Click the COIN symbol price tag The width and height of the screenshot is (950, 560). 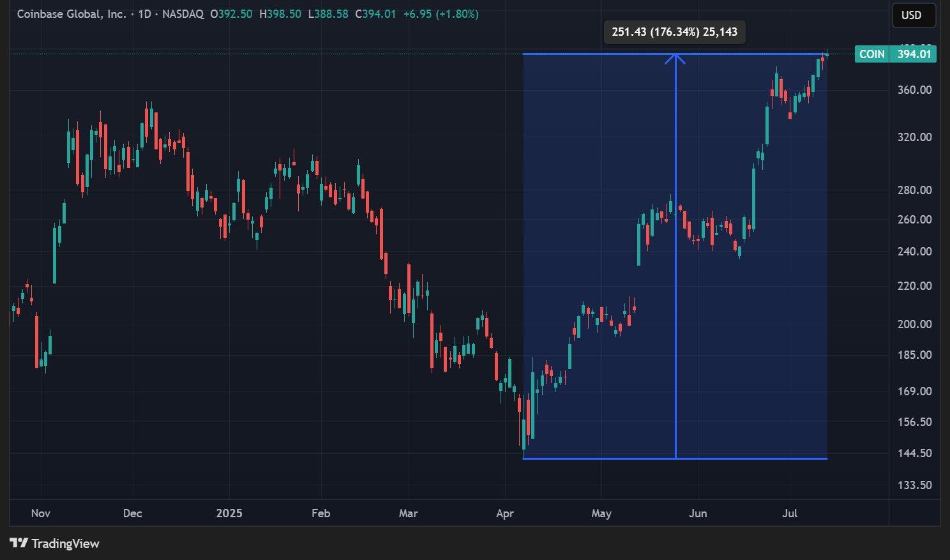click(x=871, y=54)
